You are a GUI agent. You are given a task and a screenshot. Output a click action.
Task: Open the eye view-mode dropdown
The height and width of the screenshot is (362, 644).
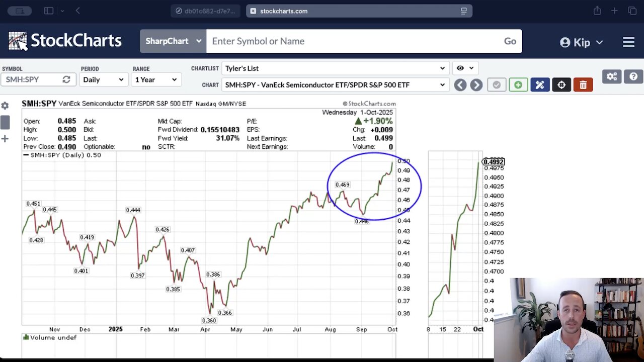465,68
